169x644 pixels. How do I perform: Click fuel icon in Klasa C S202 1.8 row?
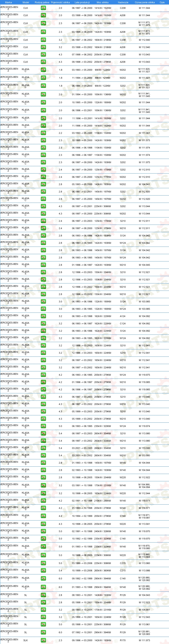click(43, 86)
